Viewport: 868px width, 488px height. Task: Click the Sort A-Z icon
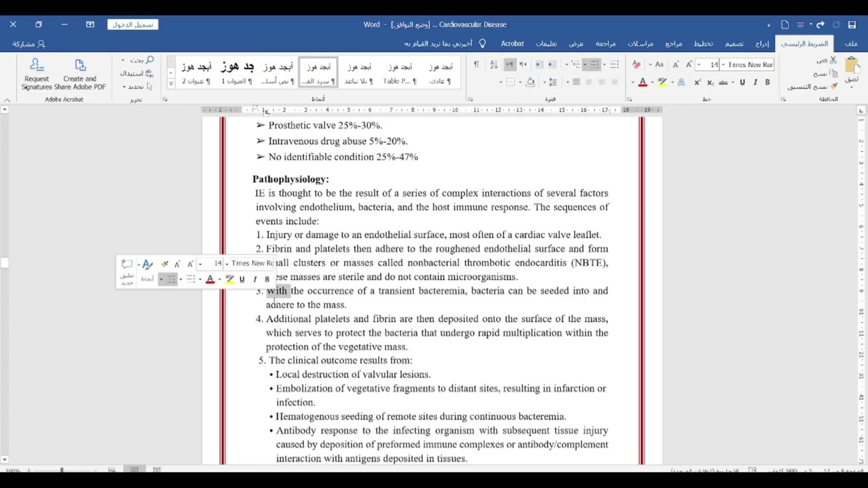click(x=494, y=64)
